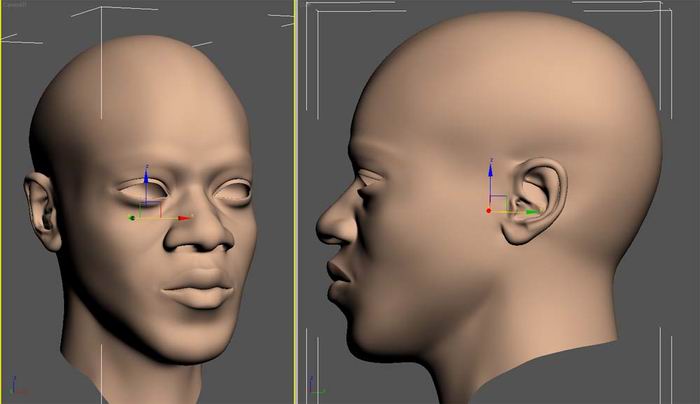Click the blue Z-axis arrow in left viewport
The height and width of the screenshot is (404, 700).
point(146,177)
